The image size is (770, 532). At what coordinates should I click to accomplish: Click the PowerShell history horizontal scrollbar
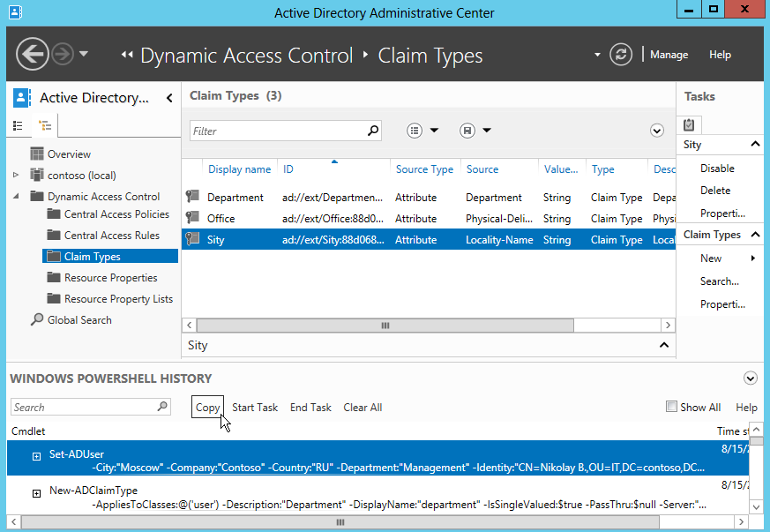tap(340, 521)
